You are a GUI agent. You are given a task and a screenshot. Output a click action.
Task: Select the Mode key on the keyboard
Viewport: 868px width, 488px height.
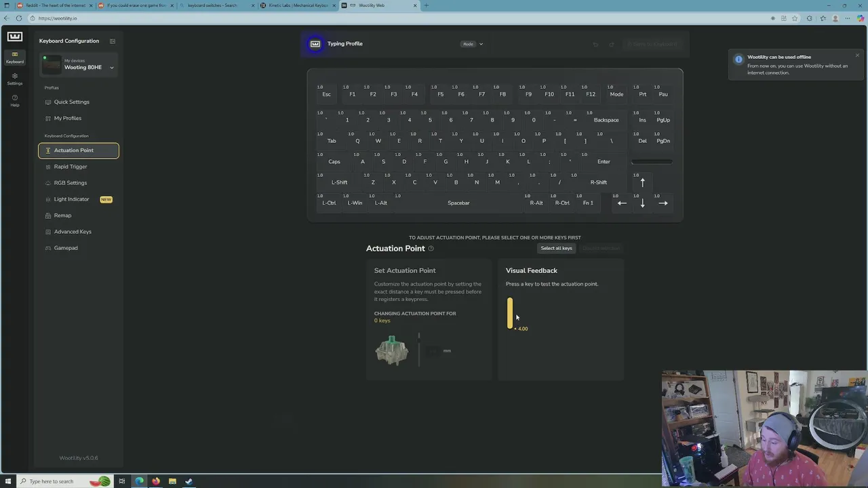[616, 94]
